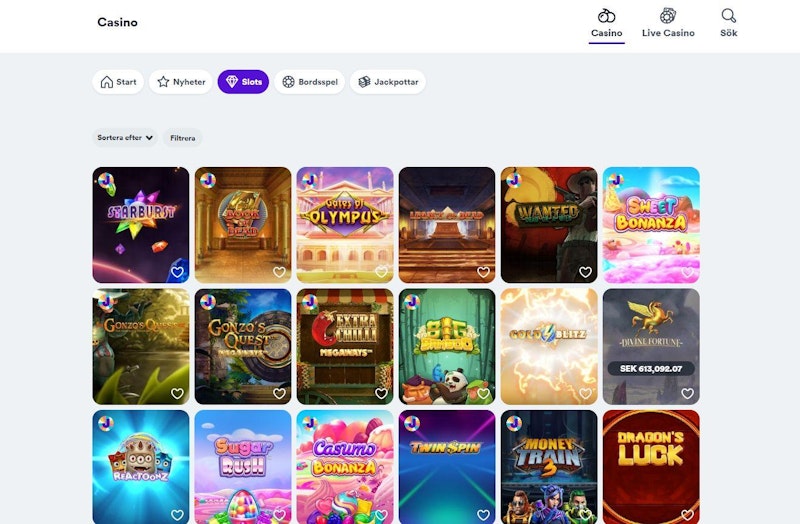Favorite the Starburst game via heart icon
800x524 pixels.
click(177, 272)
